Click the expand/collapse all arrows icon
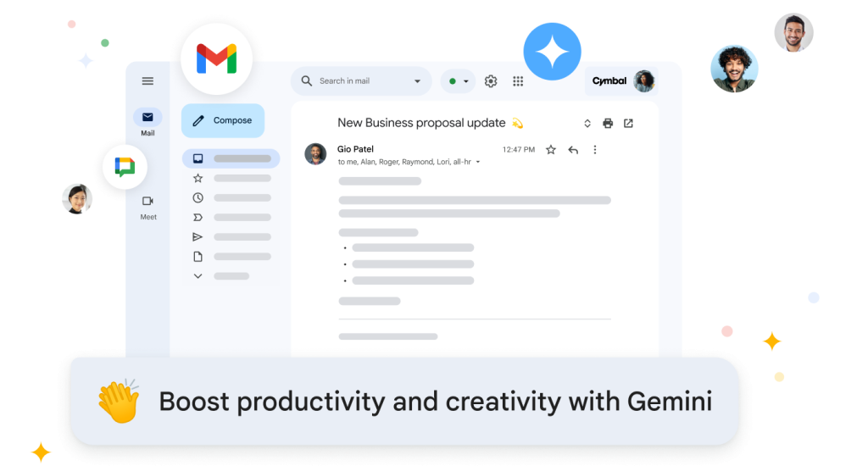This screenshot has height=466, width=868. tap(587, 124)
